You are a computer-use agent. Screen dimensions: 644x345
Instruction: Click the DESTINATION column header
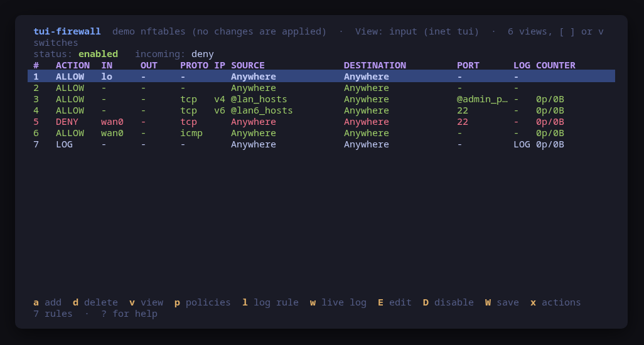click(375, 65)
